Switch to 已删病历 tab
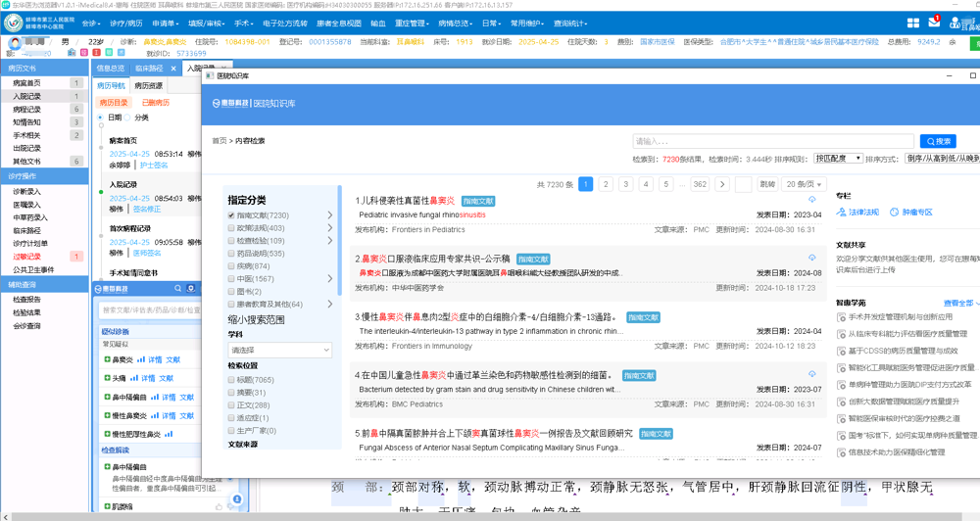Image resolution: width=980 pixels, height=521 pixels. click(156, 103)
